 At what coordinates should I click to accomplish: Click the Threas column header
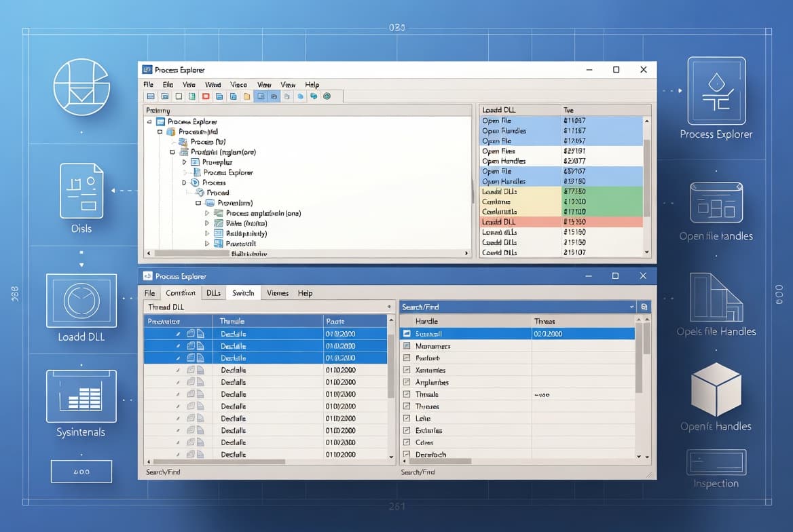(x=545, y=321)
